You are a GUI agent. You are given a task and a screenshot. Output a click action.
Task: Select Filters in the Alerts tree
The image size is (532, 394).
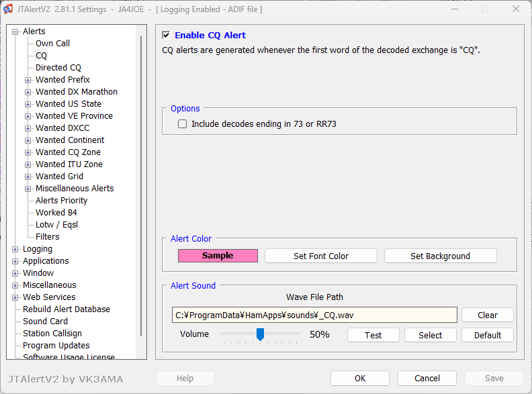tap(48, 237)
